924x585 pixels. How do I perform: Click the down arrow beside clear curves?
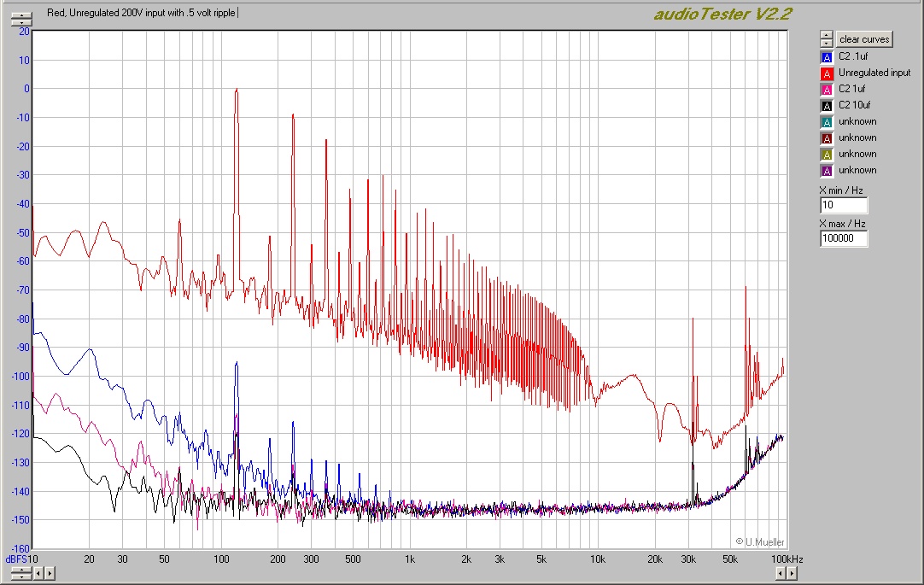point(826,43)
